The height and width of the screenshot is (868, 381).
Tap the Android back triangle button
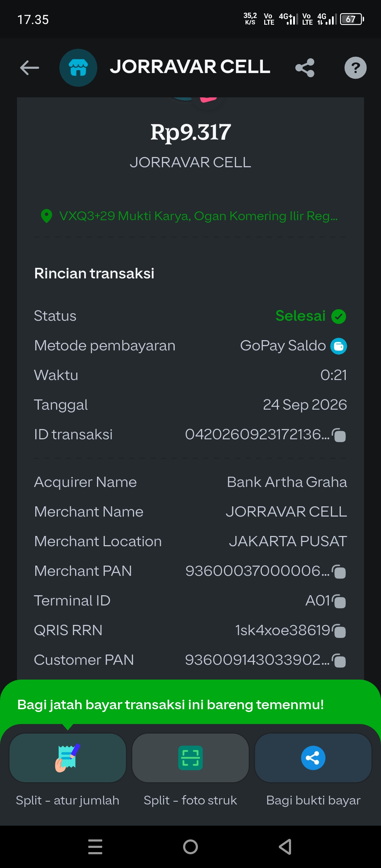[285, 847]
